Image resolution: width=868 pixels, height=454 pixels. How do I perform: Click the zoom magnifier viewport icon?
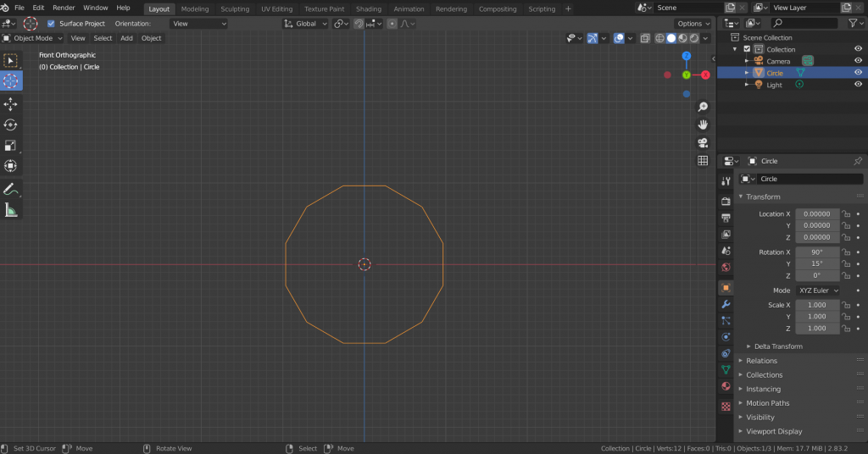pos(703,107)
